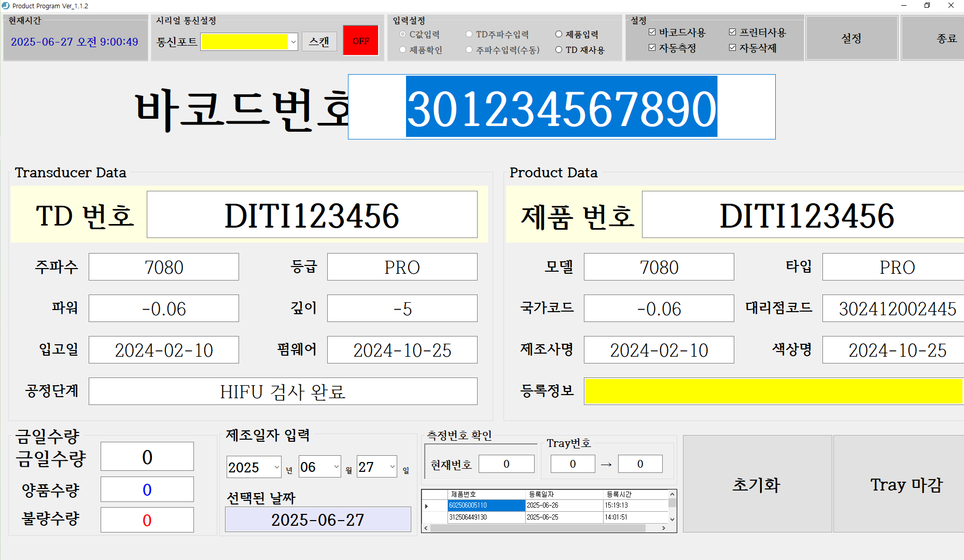
Task: Select the TD 재사용 radio option
Action: coord(558,50)
